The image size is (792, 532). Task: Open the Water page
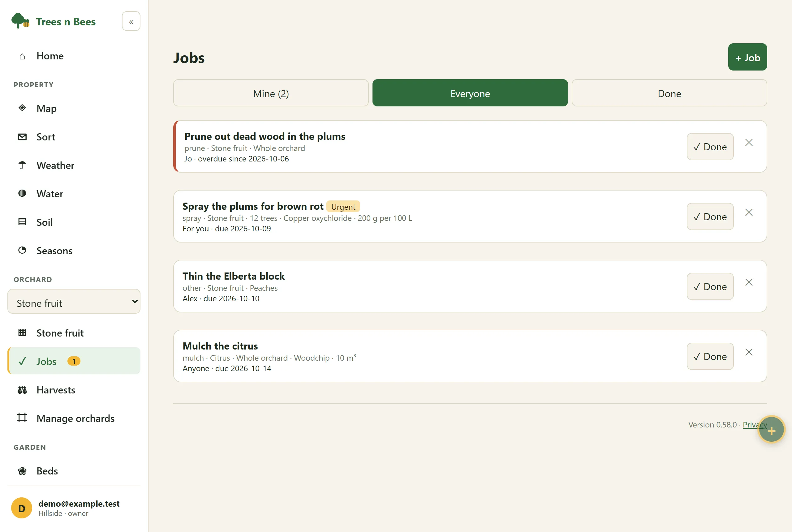[74, 194]
